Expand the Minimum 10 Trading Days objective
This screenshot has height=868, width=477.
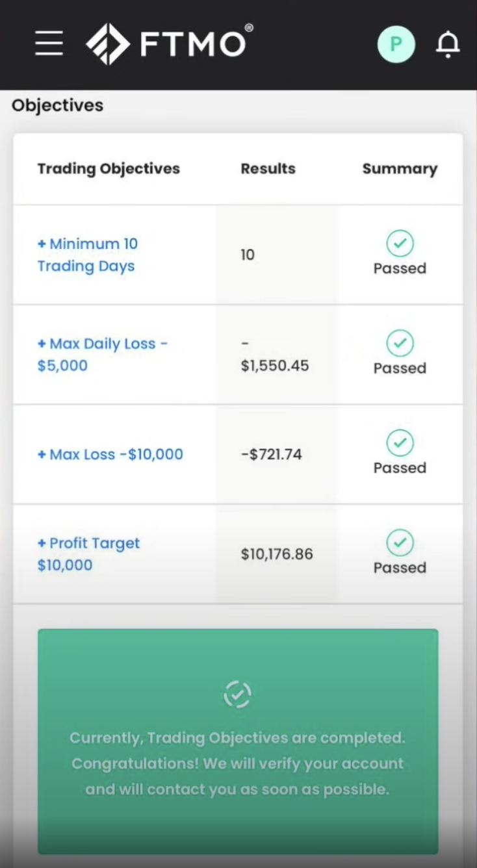[87, 255]
